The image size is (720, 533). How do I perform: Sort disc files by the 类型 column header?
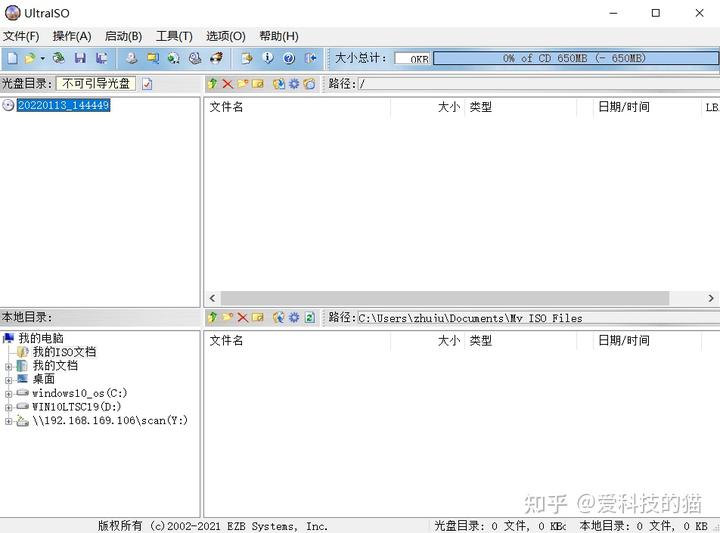point(520,107)
